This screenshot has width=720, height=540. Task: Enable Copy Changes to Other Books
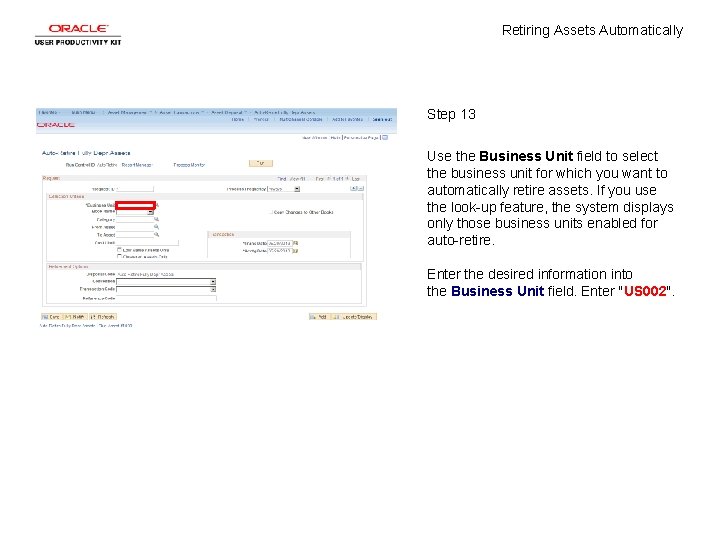point(270,212)
